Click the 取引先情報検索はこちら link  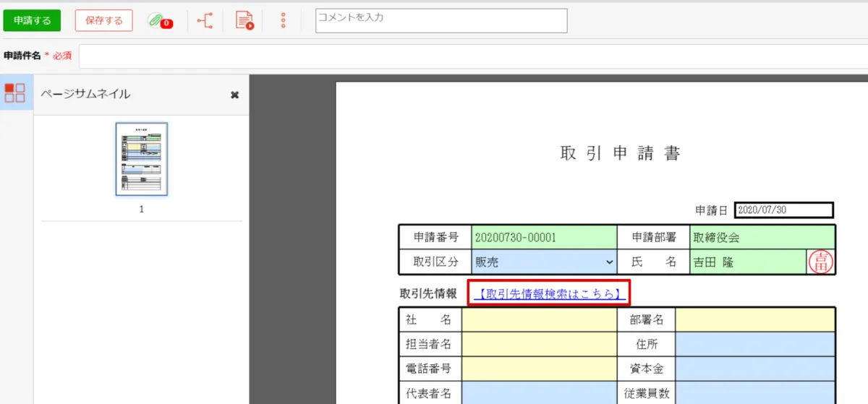549,293
